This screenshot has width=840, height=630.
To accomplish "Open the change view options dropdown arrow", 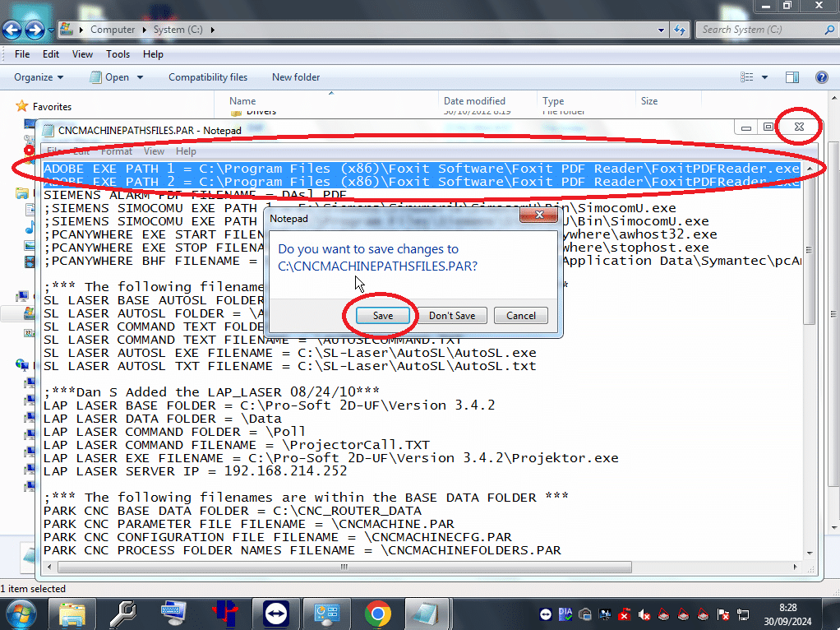I will (x=764, y=77).
